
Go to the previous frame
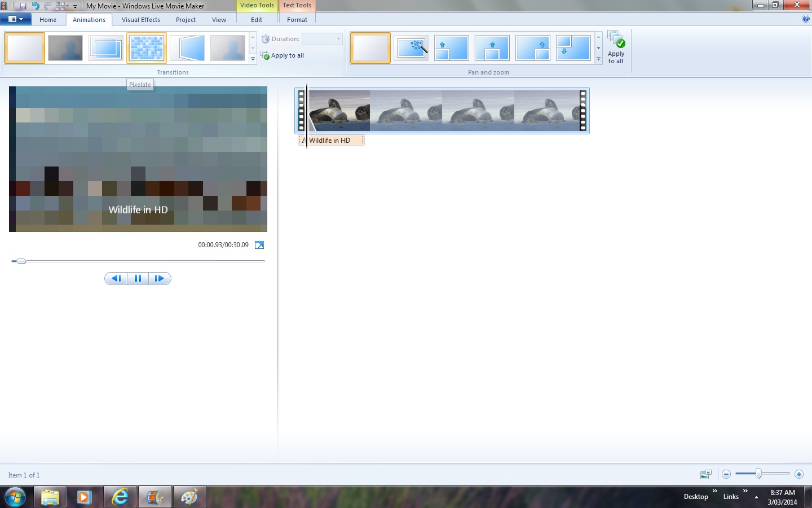[116, 278]
